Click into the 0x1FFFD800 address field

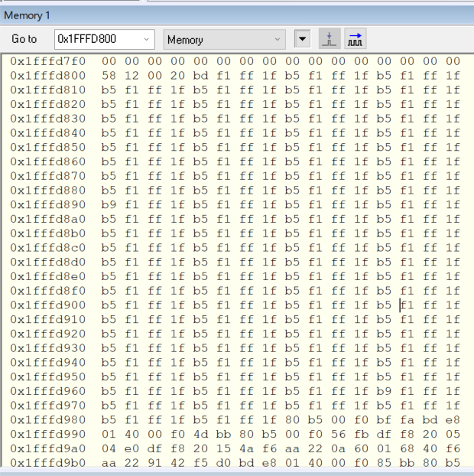coord(93,40)
